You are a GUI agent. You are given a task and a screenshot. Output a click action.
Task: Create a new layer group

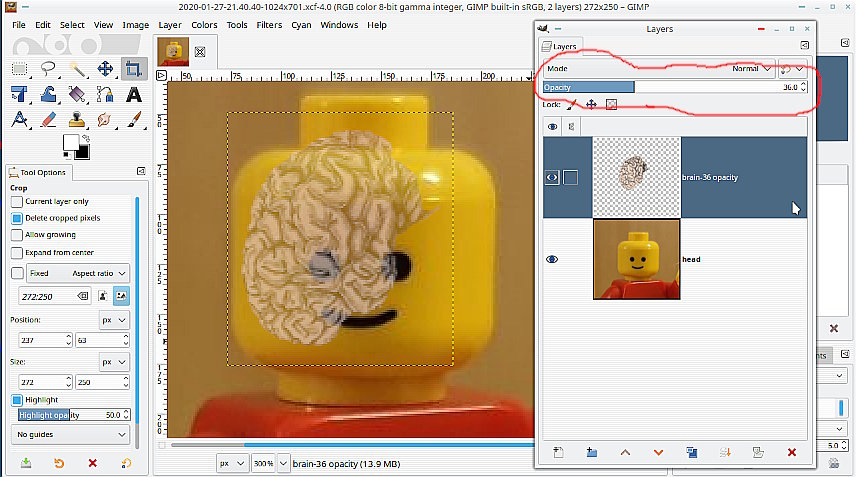pos(591,452)
